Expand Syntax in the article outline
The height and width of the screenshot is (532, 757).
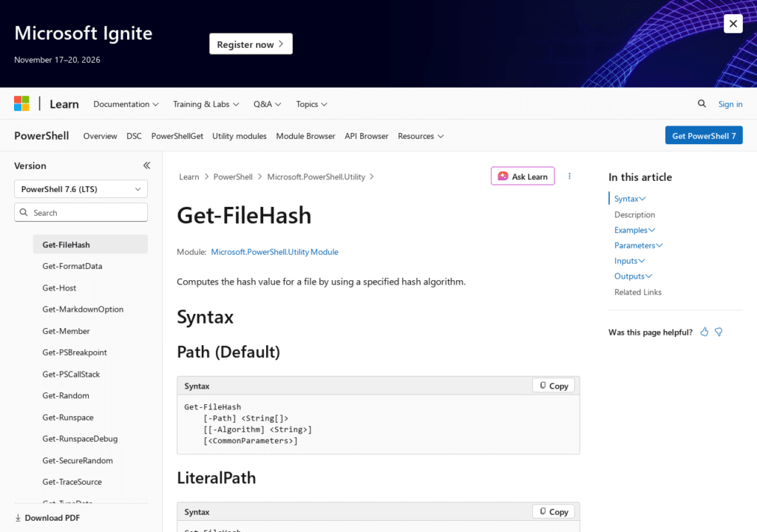(x=630, y=199)
